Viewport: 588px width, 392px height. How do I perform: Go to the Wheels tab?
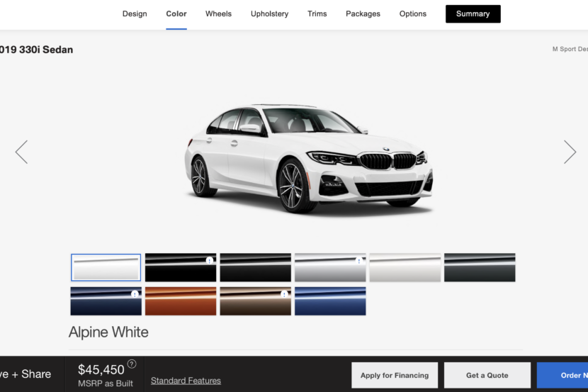219,14
